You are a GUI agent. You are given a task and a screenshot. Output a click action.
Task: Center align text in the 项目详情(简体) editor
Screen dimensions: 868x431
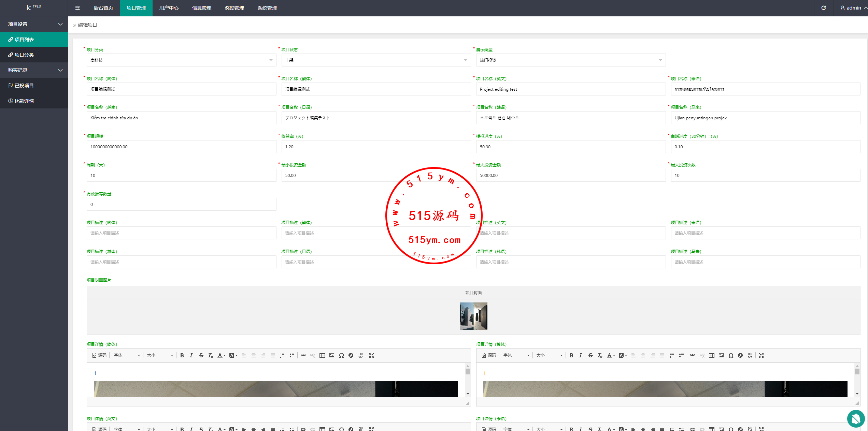(x=253, y=355)
